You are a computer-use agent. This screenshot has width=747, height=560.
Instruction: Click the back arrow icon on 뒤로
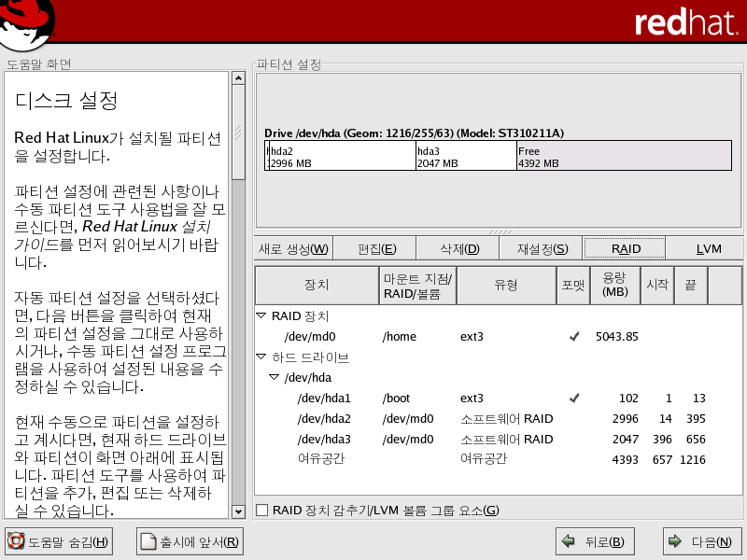(x=569, y=541)
